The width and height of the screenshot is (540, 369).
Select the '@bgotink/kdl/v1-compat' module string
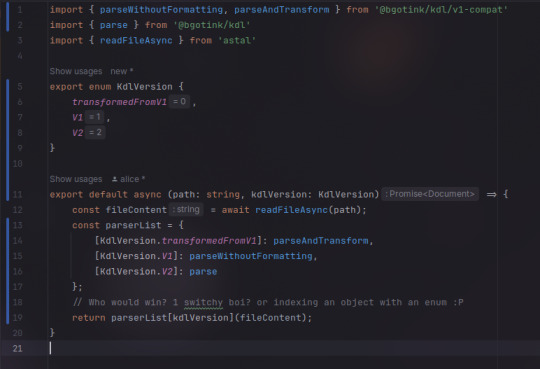point(441,10)
